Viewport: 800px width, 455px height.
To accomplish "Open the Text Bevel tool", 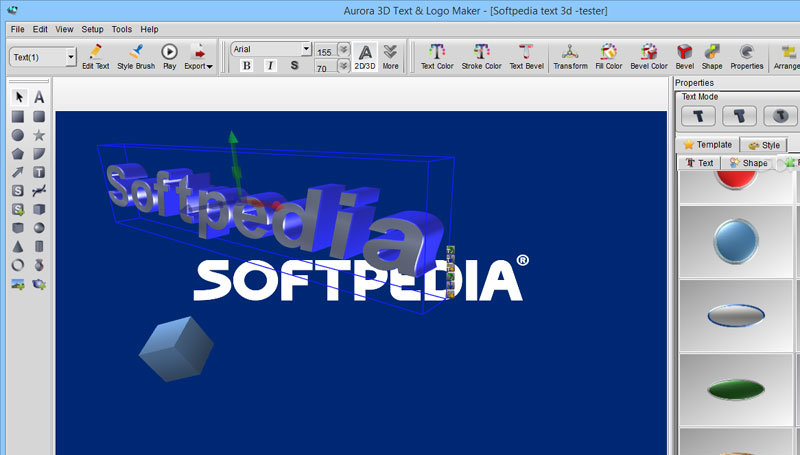I will point(527,57).
